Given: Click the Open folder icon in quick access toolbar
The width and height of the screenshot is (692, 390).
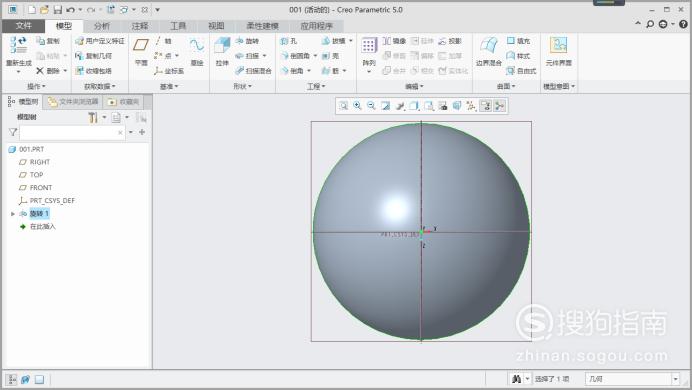Looking at the screenshot, I should click(45, 10).
